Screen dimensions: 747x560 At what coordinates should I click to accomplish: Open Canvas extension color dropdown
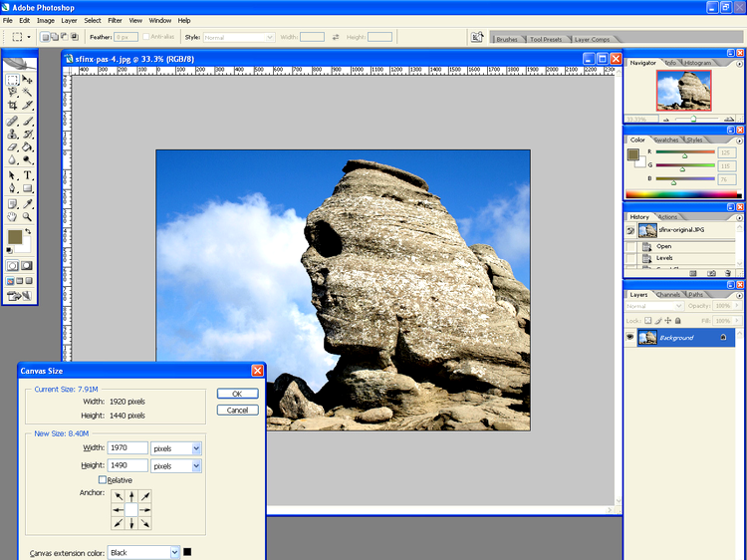coord(174,552)
